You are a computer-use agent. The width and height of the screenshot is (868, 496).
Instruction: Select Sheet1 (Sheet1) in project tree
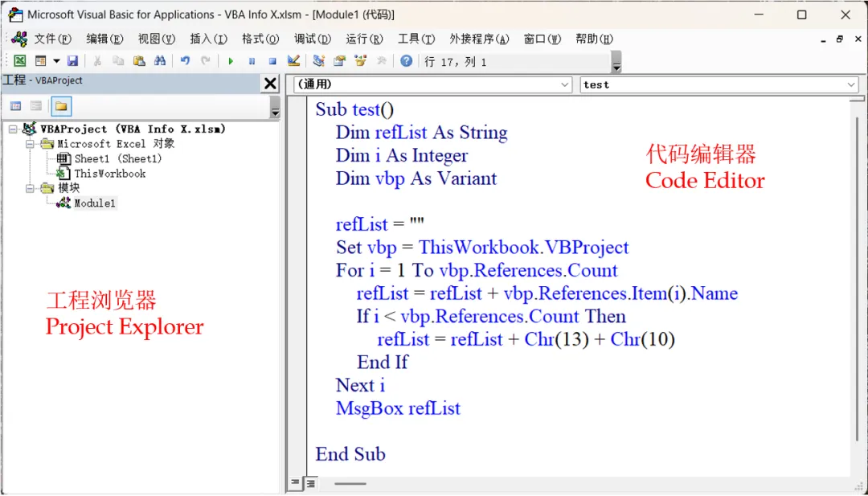(118, 159)
